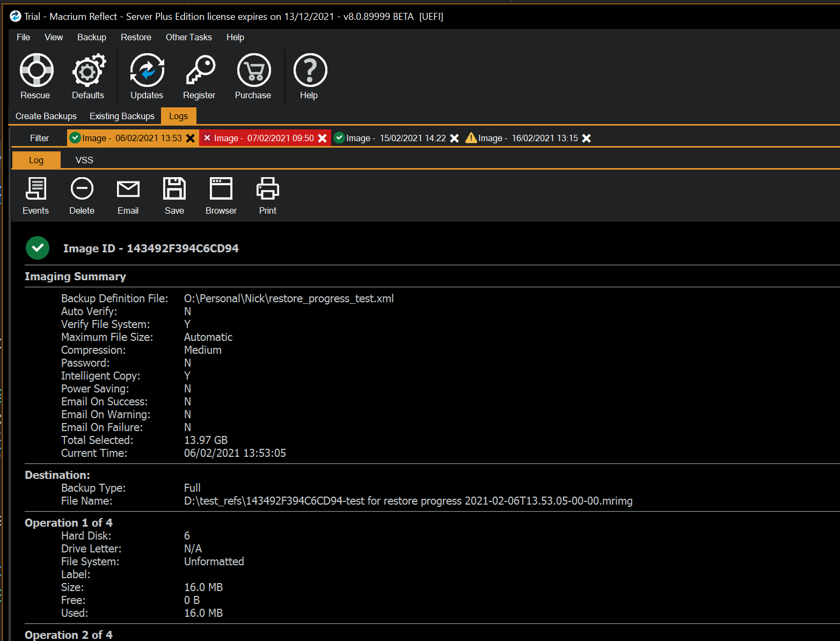Click the Operation 2 of 4 heading
840x641 pixels.
click(69, 635)
